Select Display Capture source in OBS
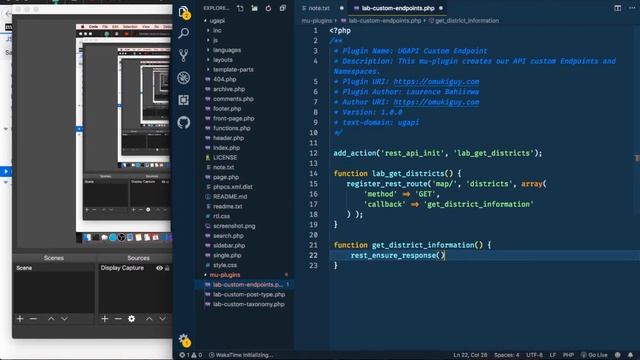This screenshot has height=360, width=640. click(x=122, y=268)
